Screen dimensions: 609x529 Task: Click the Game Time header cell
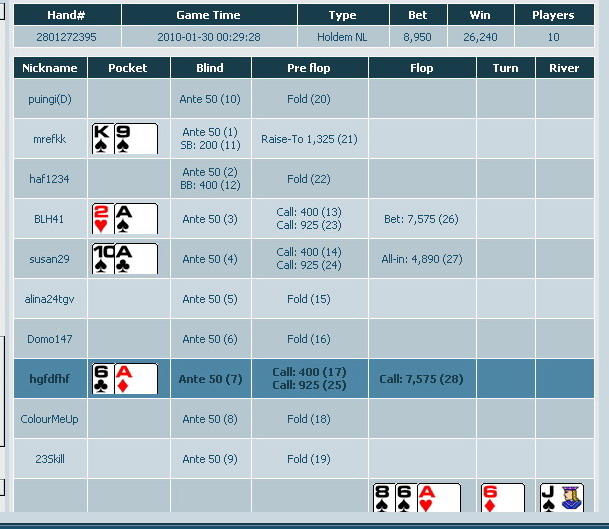(x=209, y=15)
